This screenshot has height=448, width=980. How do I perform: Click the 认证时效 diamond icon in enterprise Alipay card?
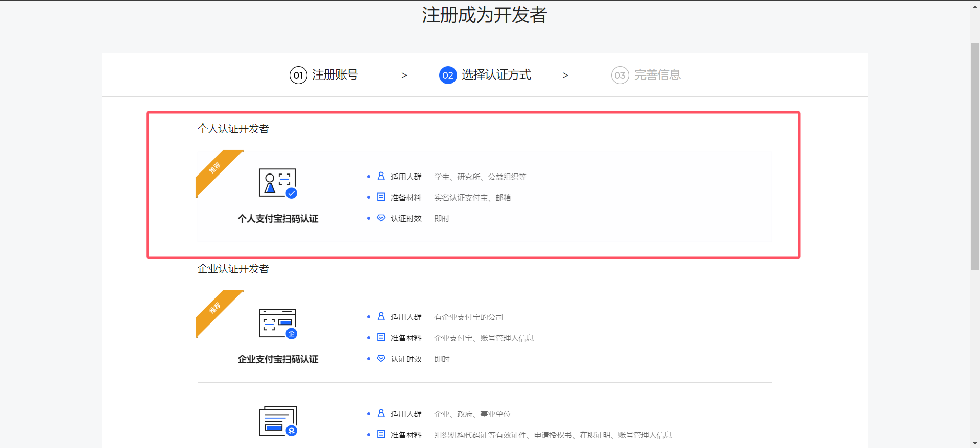tap(381, 359)
